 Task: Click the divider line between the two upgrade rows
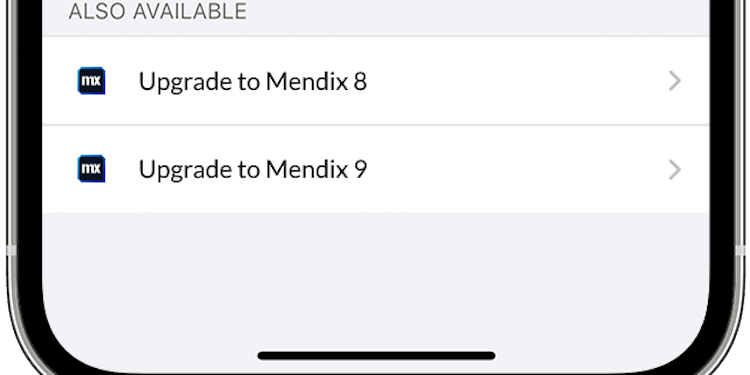pyautogui.click(x=375, y=125)
